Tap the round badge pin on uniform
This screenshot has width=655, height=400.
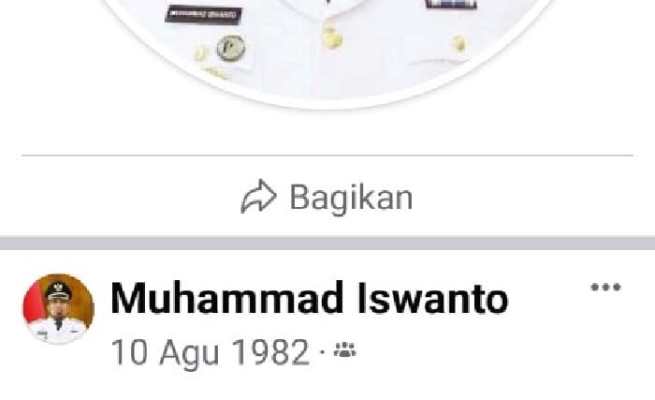point(231,48)
